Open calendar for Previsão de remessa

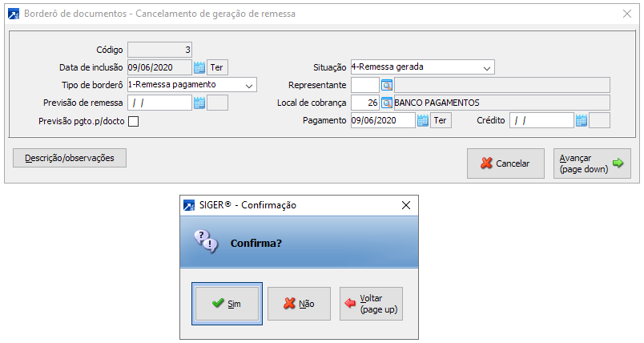click(x=199, y=103)
